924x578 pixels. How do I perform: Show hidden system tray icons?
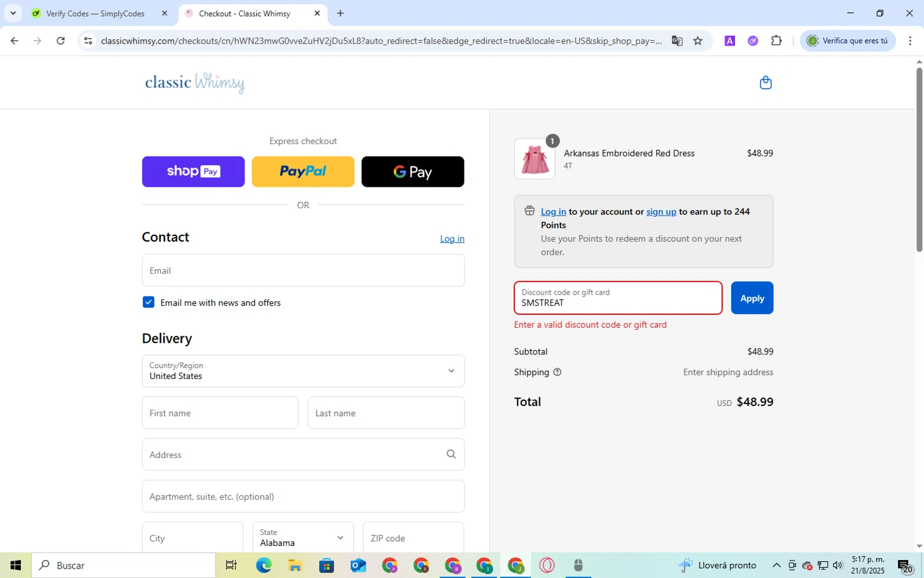point(776,565)
